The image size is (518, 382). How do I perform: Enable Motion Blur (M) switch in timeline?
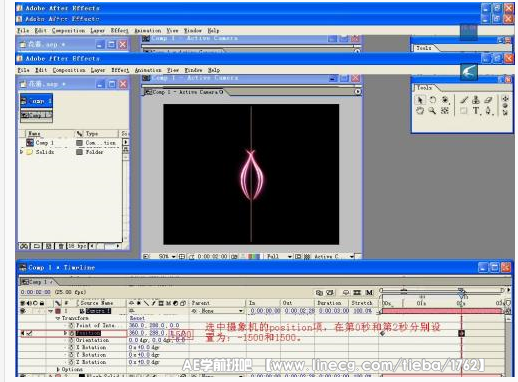click(369, 293)
